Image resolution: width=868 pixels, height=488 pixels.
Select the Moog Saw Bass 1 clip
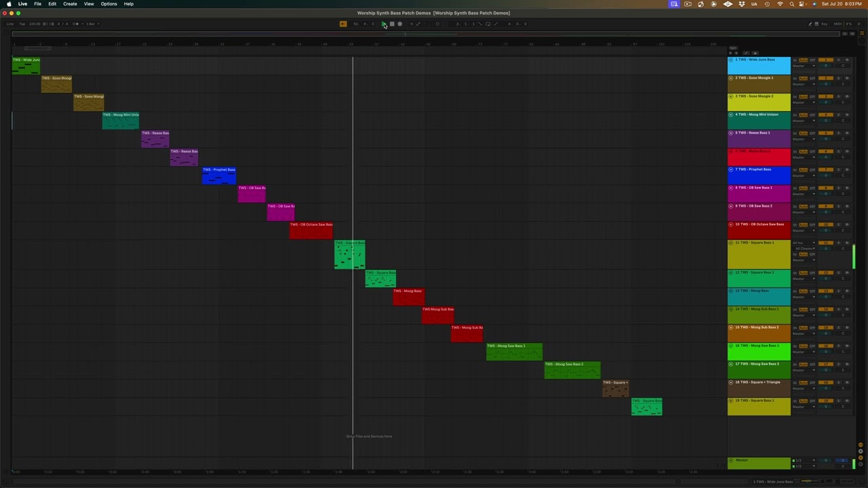tap(514, 351)
